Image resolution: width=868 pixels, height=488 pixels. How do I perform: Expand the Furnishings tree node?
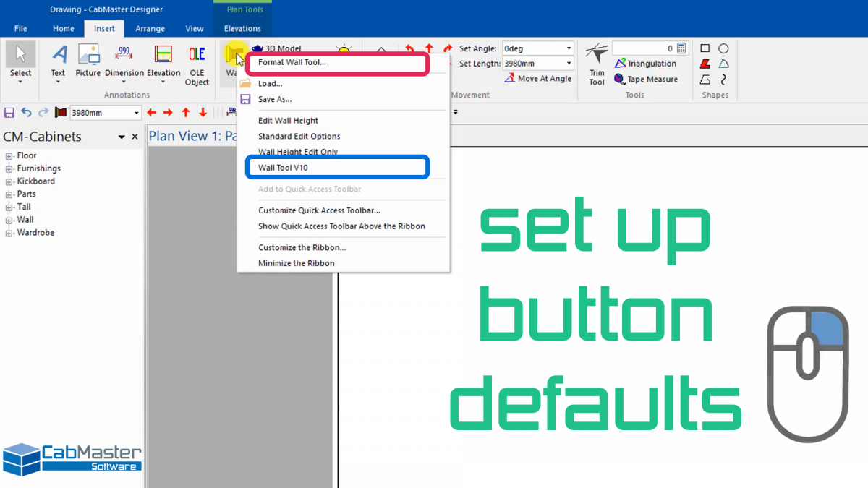9,169
